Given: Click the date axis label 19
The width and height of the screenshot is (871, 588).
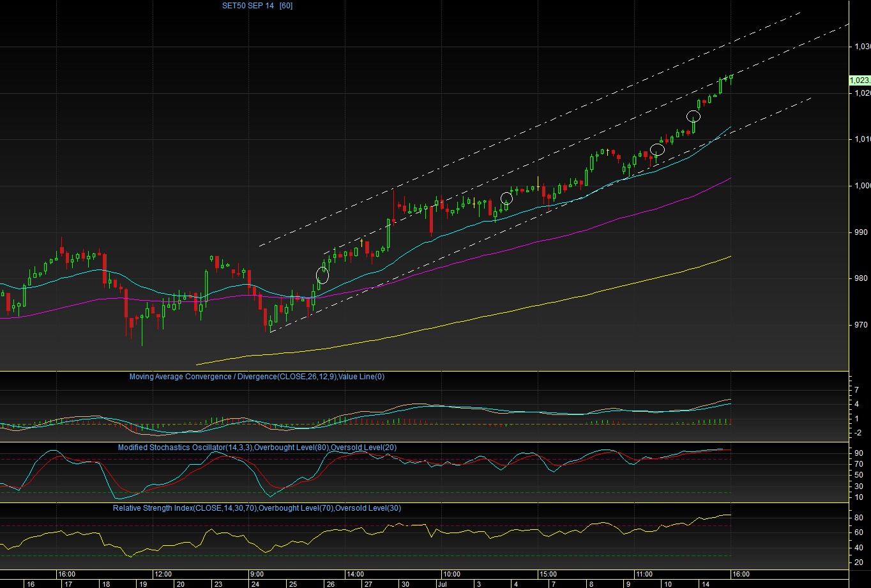Looking at the screenshot, I should point(144,584).
